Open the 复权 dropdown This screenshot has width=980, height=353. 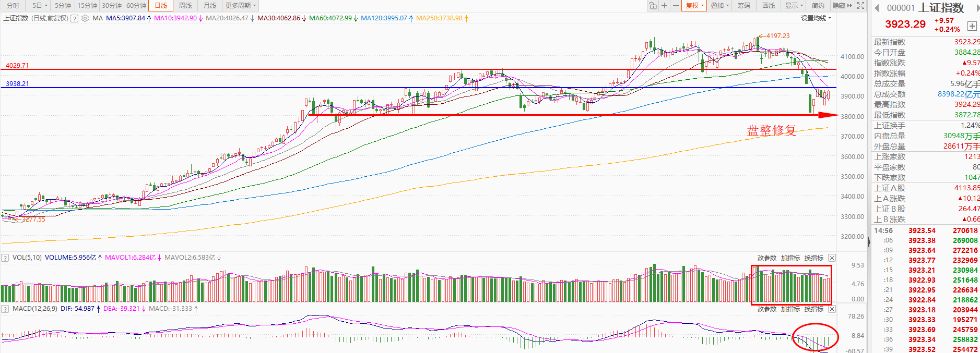(x=694, y=6)
